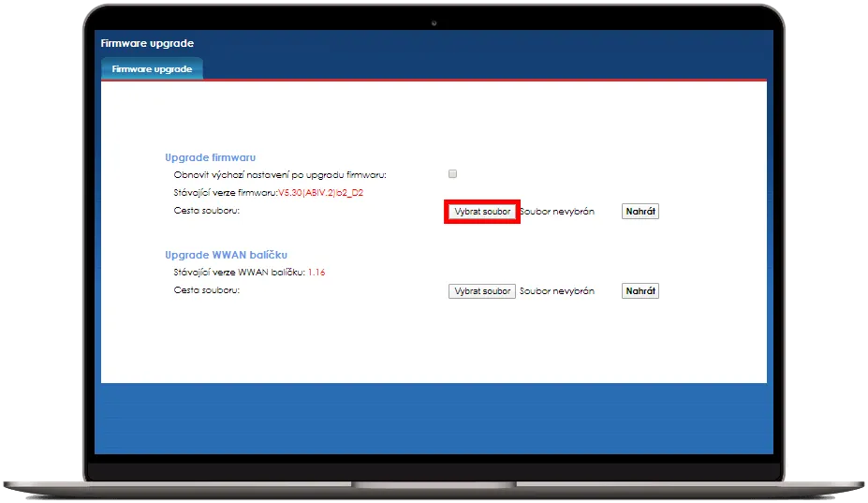Click 'Soubor nevybrán' text in WWAN row

558,291
